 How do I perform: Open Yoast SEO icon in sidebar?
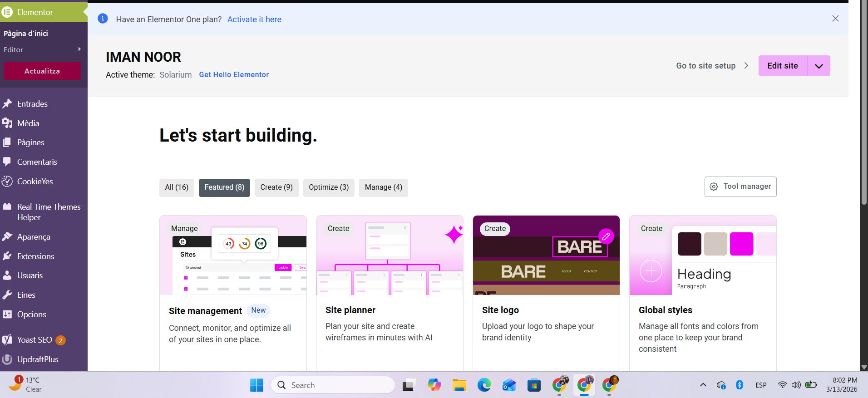[7, 340]
